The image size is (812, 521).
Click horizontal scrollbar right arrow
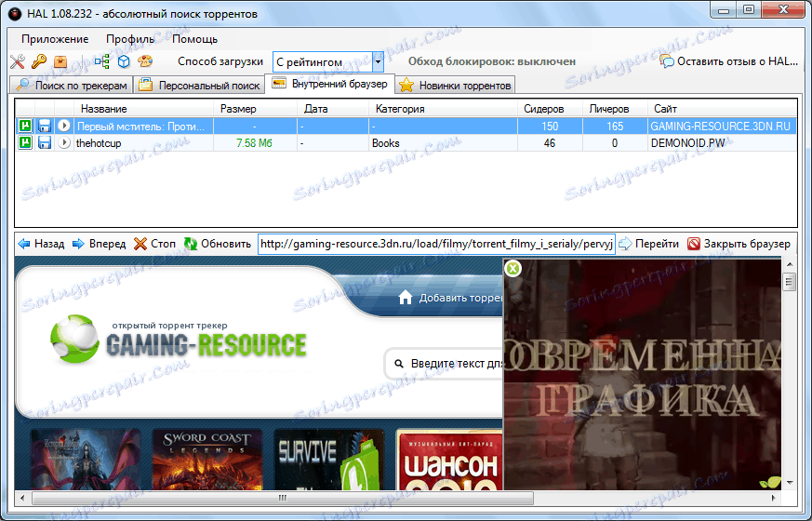point(773,499)
